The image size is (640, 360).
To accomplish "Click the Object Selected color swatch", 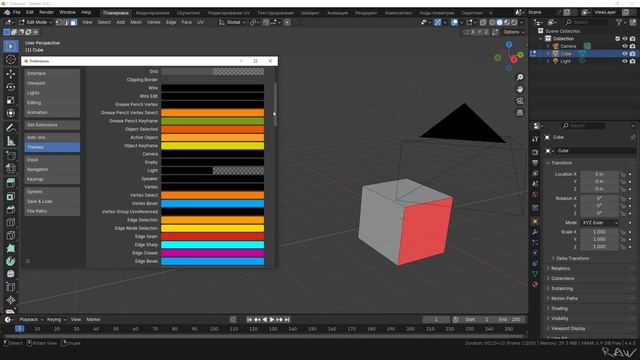I will point(212,129).
